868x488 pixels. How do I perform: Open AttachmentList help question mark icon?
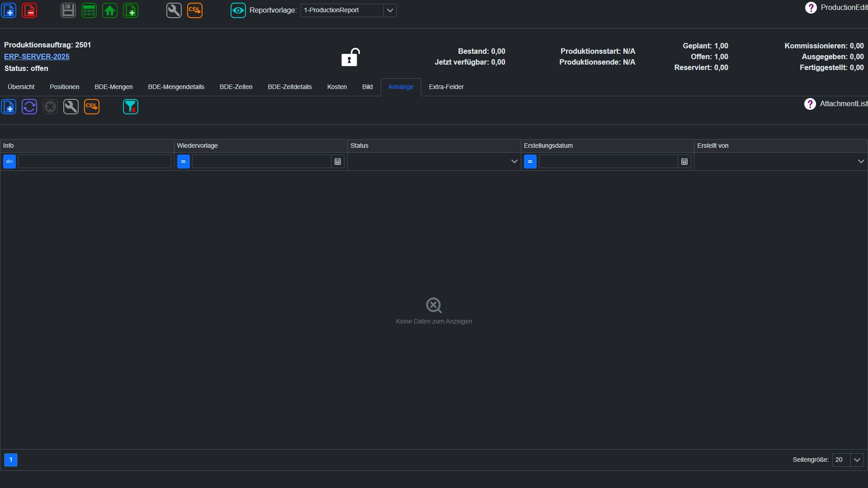tap(810, 104)
